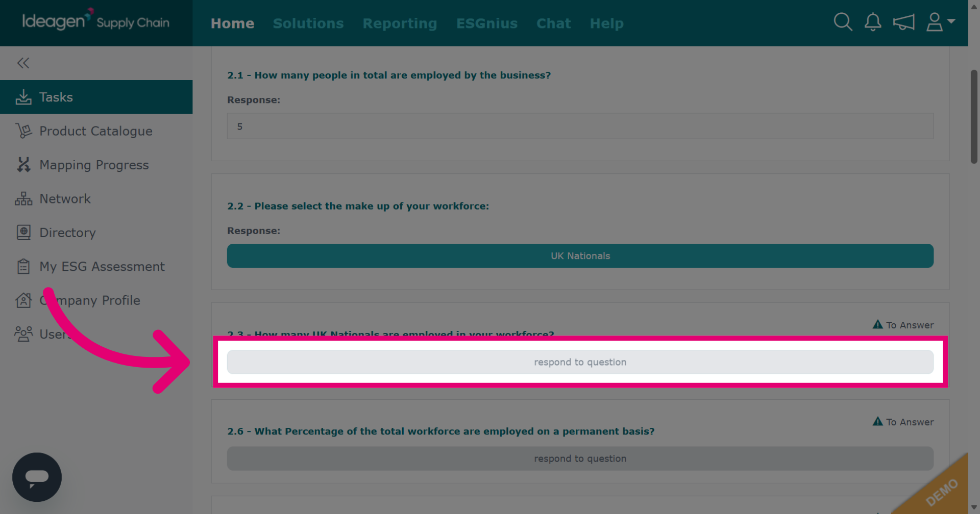Click question 2.6 permanent basis heading
This screenshot has width=980, height=514.
point(441,431)
